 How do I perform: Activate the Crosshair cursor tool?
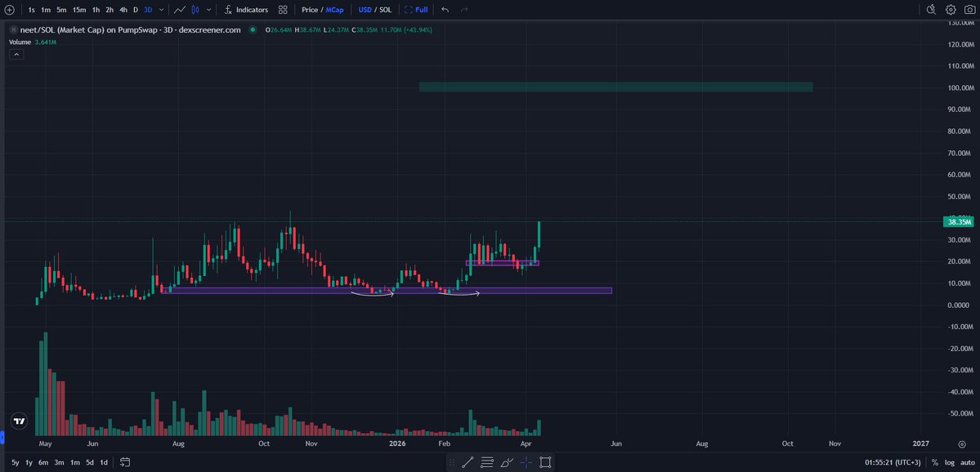click(x=526, y=461)
